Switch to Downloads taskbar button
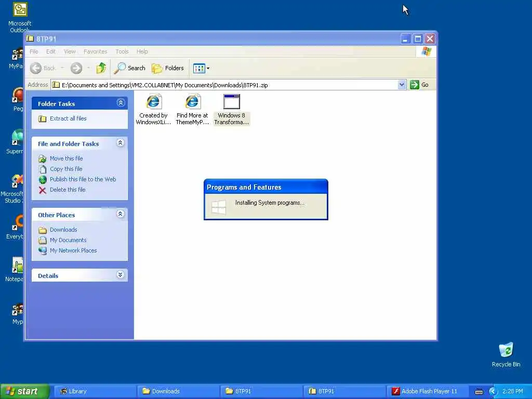Viewport: 532px width, 399px height. coord(178,391)
